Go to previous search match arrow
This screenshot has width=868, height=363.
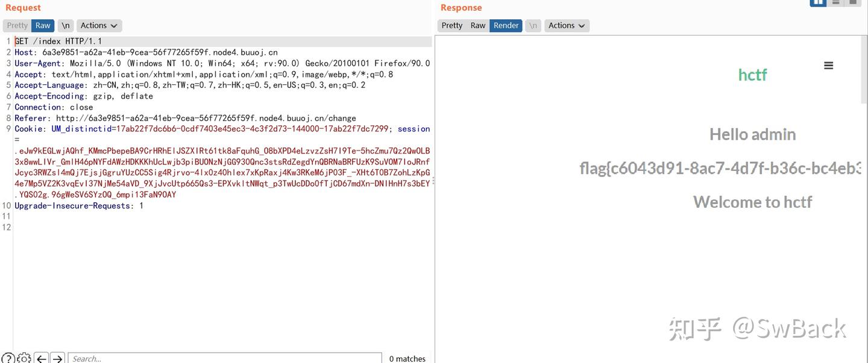pyautogui.click(x=41, y=358)
